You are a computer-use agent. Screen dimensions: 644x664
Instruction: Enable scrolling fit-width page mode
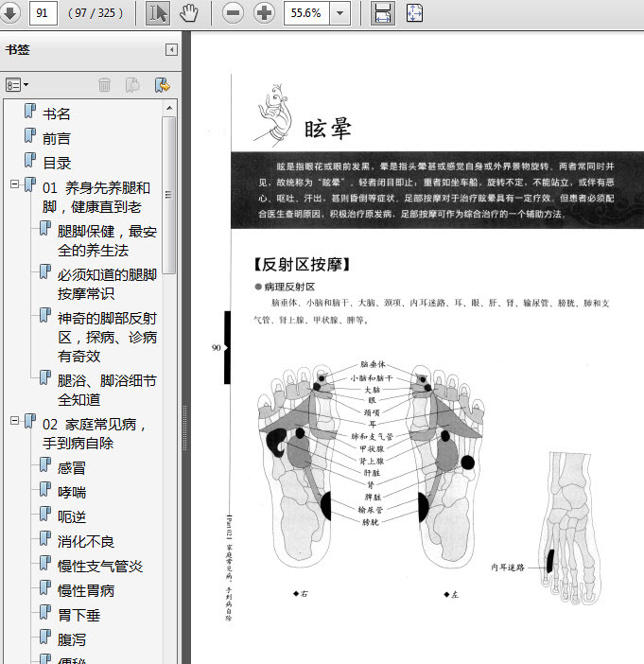point(383,13)
